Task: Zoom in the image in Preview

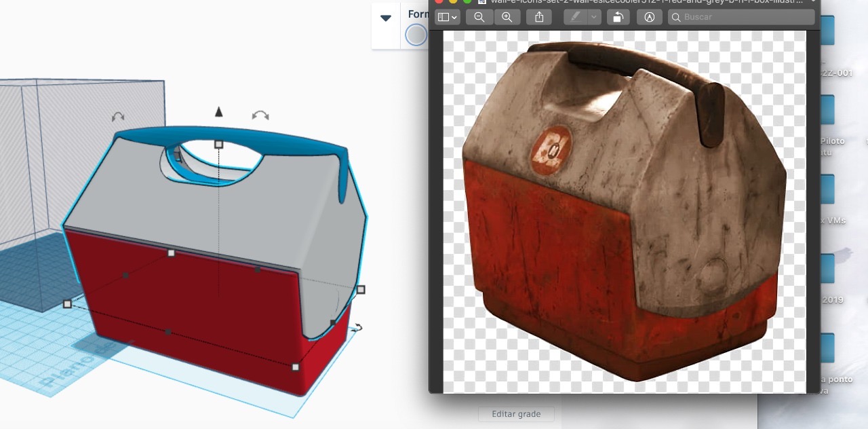Action: pyautogui.click(x=507, y=17)
